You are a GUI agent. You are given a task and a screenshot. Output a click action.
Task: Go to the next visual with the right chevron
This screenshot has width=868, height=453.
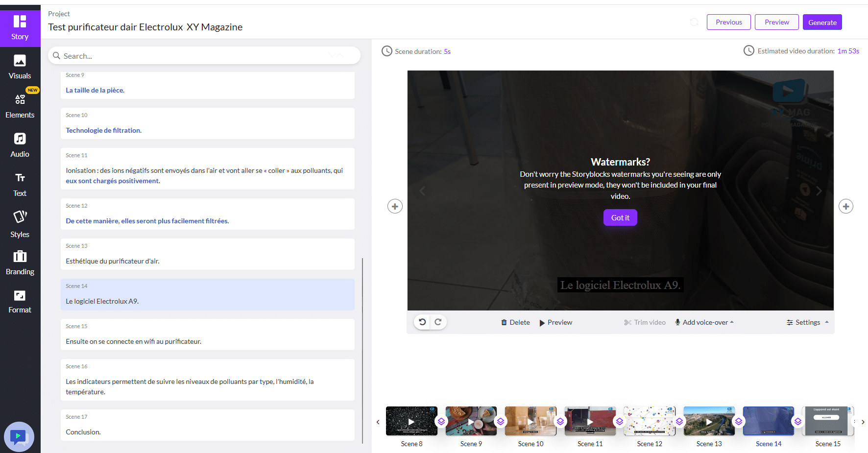pyautogui.click(x=819, y=191)
